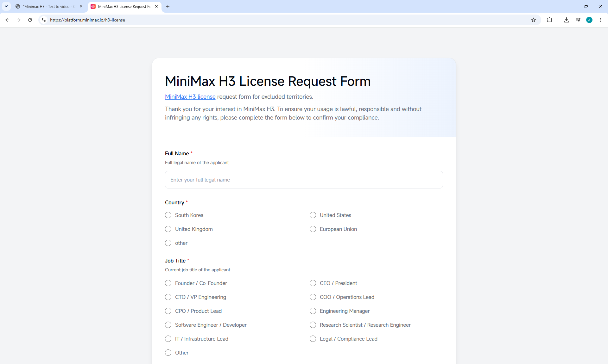Choose COO / Operations Lead job title
608x364 pixels.
(313, 297)
